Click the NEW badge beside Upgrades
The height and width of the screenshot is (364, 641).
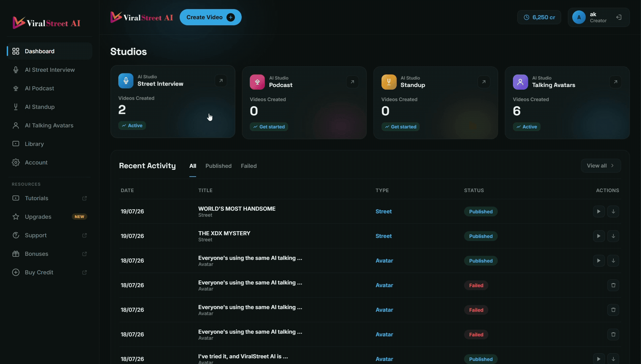click(x=80, y=217)
